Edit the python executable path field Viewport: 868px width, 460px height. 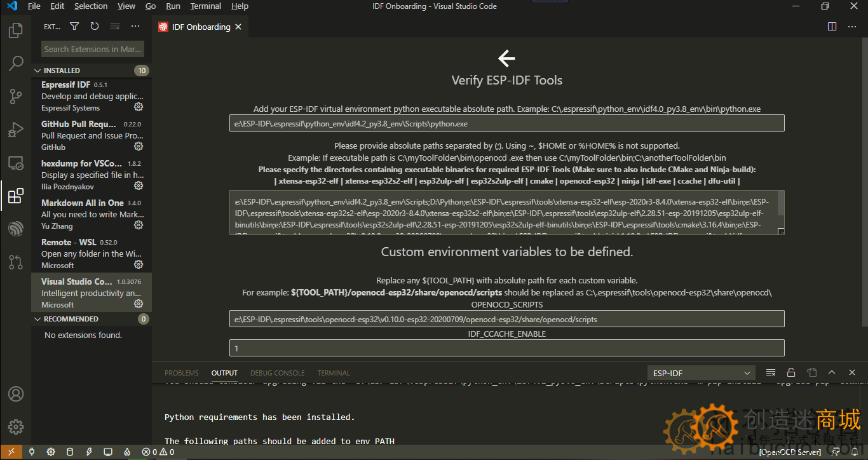pos(507,123)
